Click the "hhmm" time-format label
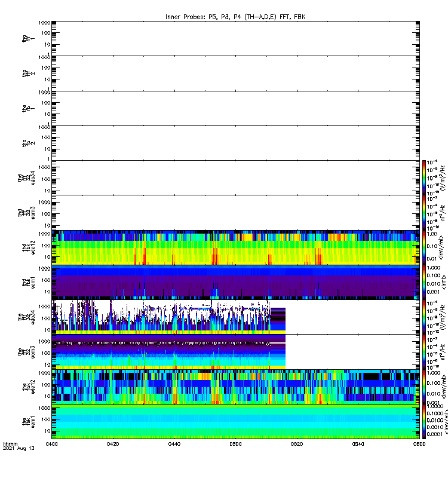448x478 pixels. click(10, 444)
